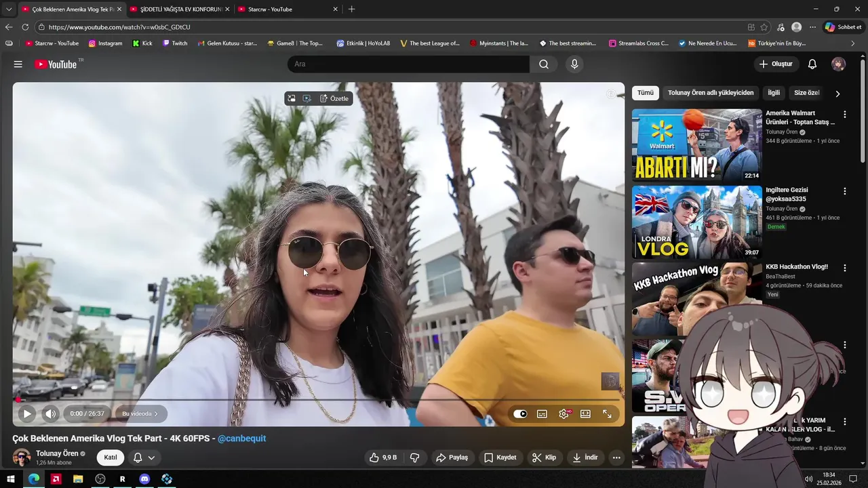Screen dimensions: 868x488
Task: Switch to theater mode
Action: 585,414
